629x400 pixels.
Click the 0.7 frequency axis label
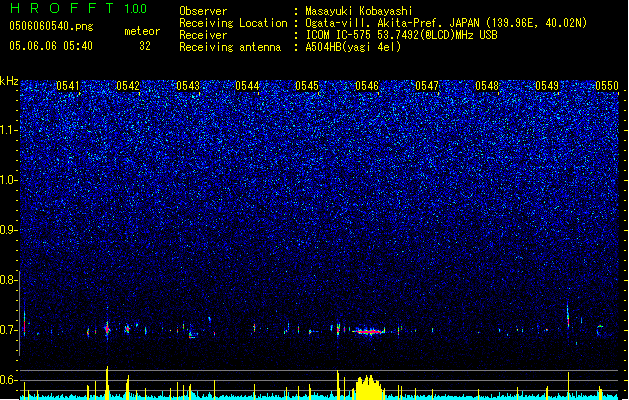click(8, 330)
